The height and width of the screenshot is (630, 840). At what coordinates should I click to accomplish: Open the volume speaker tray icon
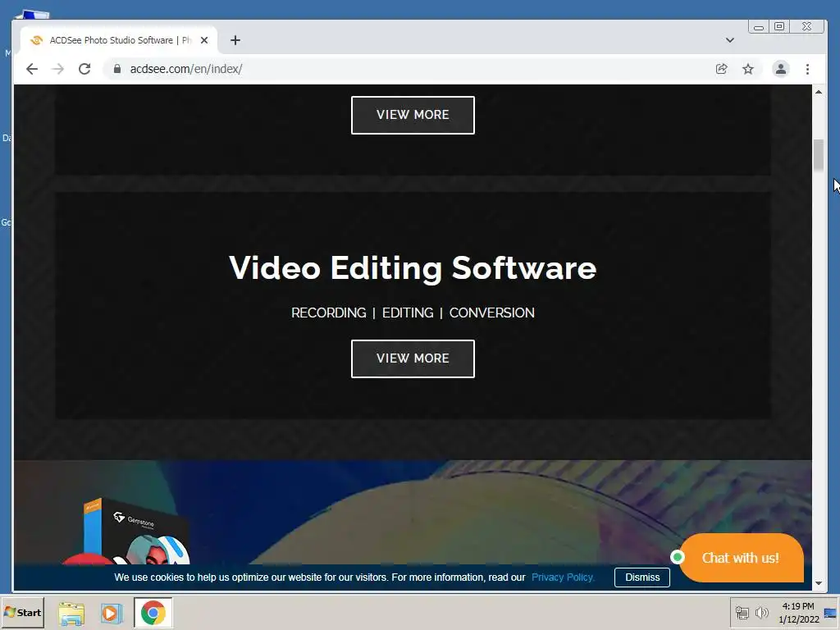click(x=761, y=612)
